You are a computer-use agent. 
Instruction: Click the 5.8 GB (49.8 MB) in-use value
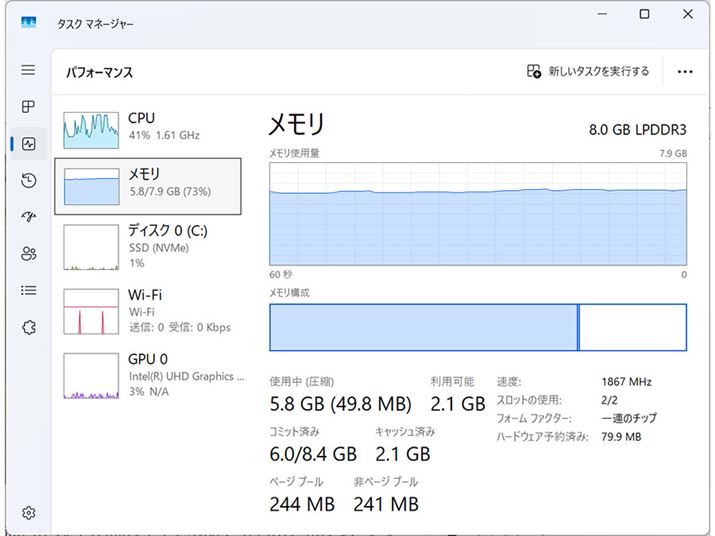[341, 404]
